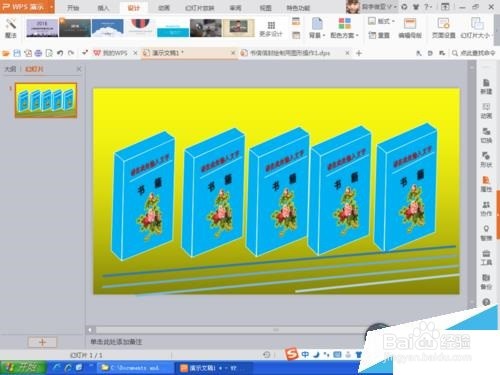This screenshot has height=375, width=500.
Task: Open the 配色方案 color scheme dropdown
Action: [x=344, y=28]
